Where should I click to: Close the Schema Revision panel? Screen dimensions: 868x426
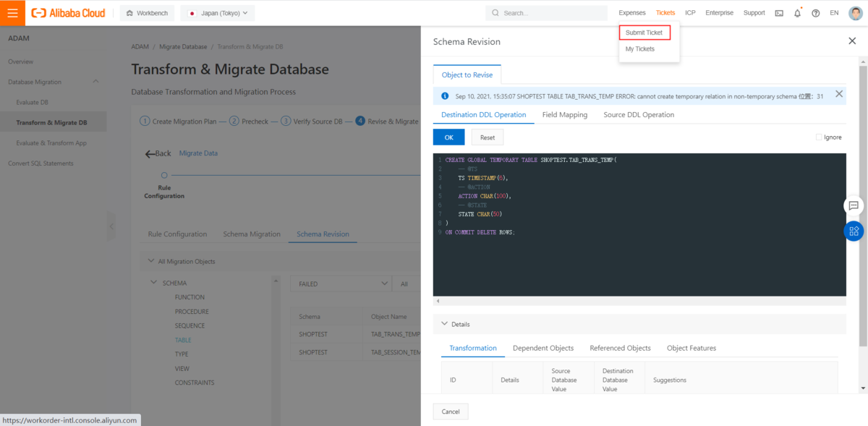pos(852,41)
